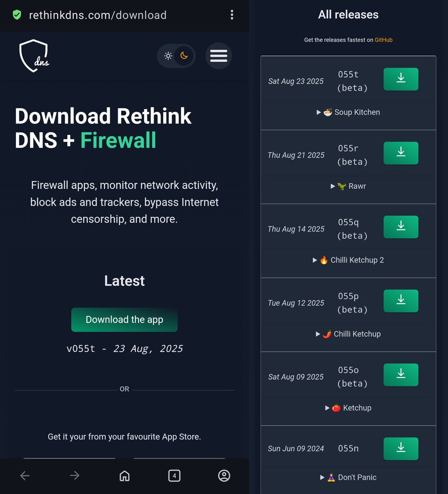Open the tab switcher showing 4 tabs
448x494 pixels.
coord(174,476)
